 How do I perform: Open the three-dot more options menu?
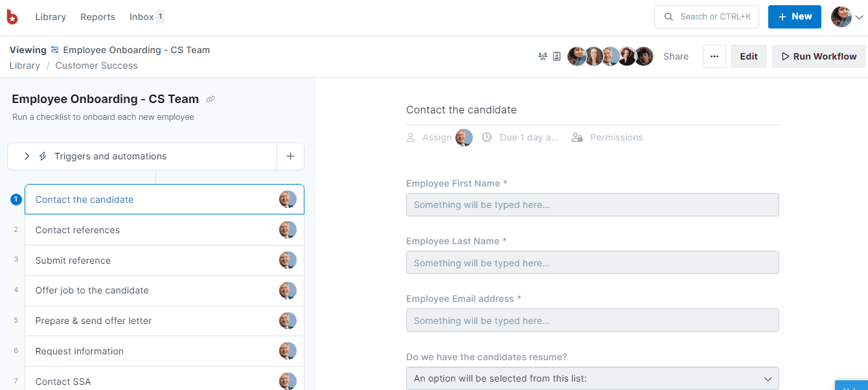pyautogui.click(x=714, y=56)
